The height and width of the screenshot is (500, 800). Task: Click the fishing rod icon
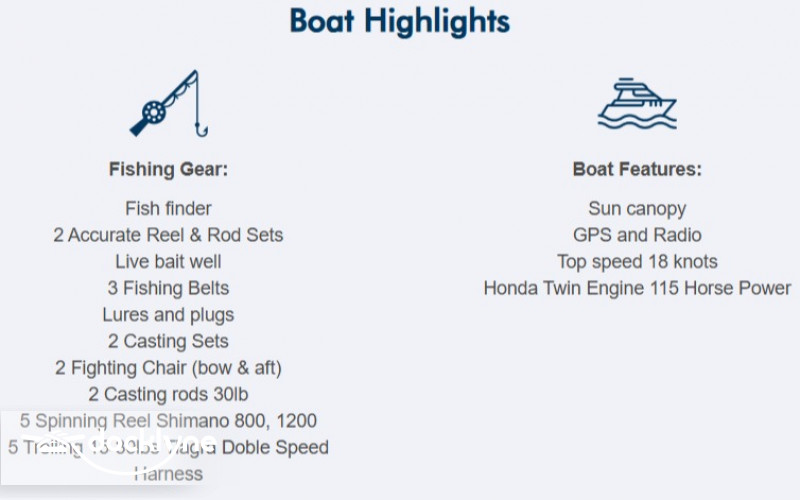pyautogui.click(x=167, y=104)
